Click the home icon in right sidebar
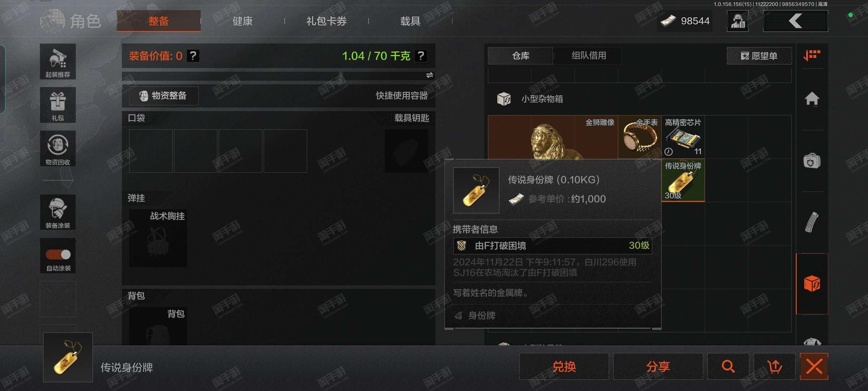The height and width of the screenshot is (391, 868). (x=812, y=98)
